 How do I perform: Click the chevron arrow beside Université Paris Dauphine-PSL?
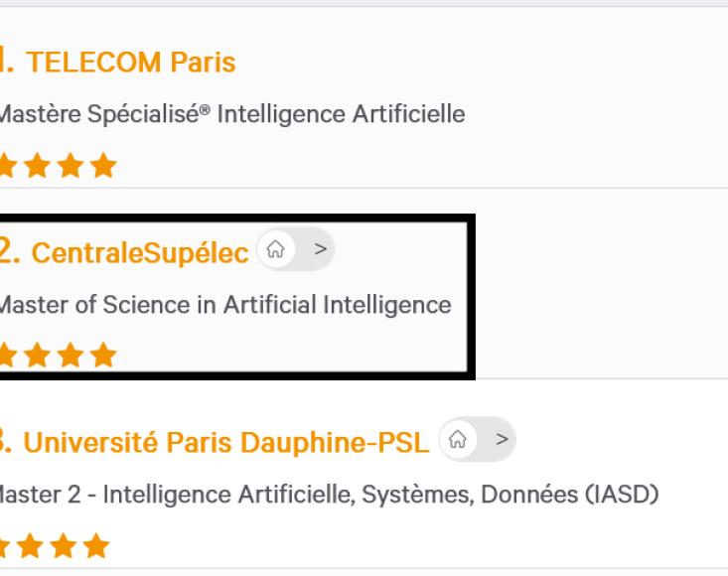(x=502, y=439)
